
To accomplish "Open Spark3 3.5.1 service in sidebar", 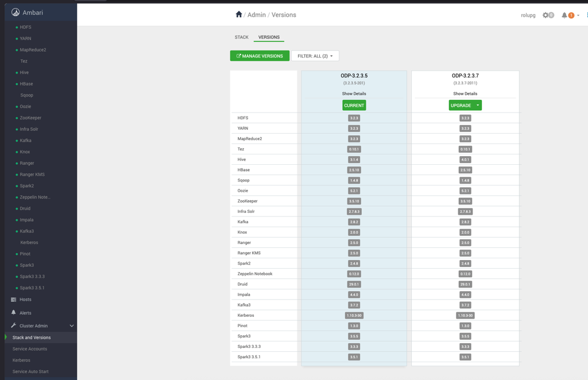I will [x=32, y=288].
